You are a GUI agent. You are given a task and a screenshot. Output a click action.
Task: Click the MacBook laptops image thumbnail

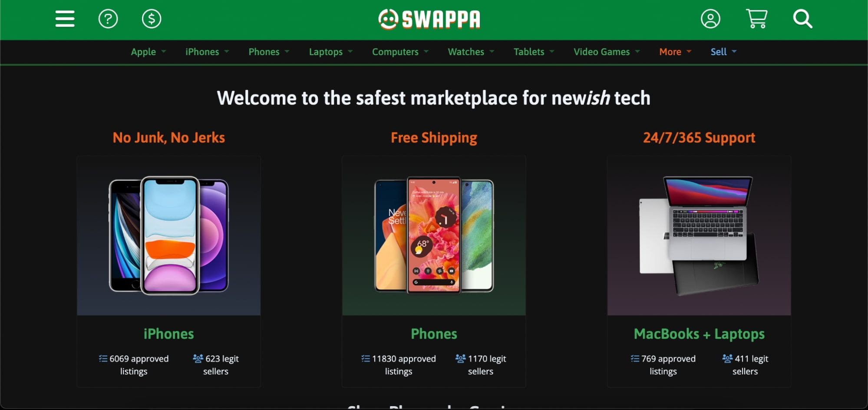[x=699, y=235]
